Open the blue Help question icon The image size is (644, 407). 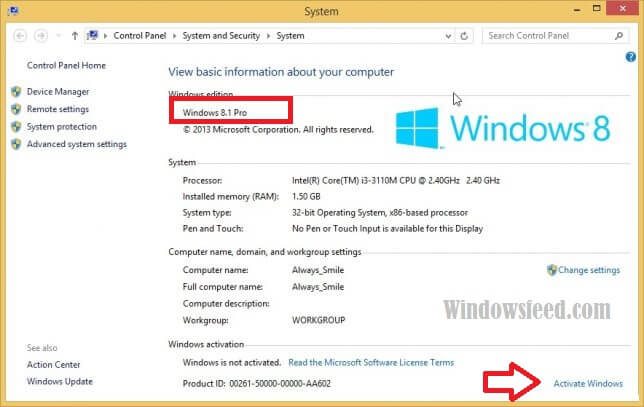pyautogui.click(x=630, y=57)
